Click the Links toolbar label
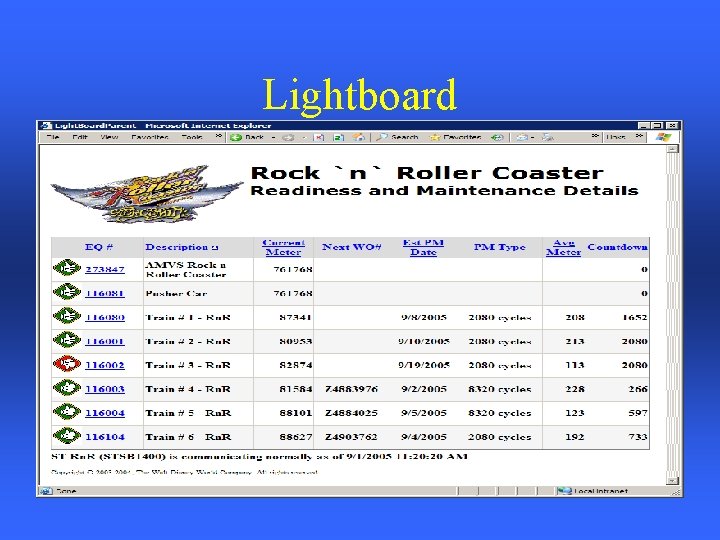The height and width of the screenshot is (540, 720). point(616,137)
